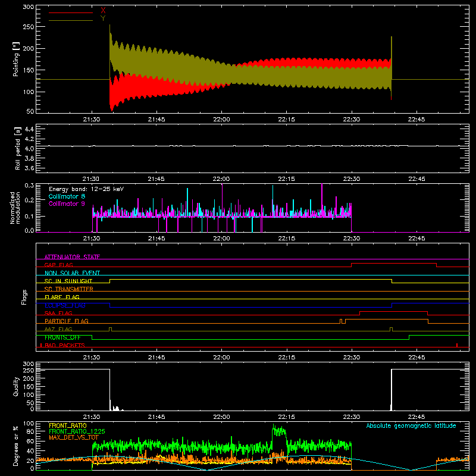Click the Roll period plot's 22:15 time label
The image size is (476, 476).
coord(287,179)
